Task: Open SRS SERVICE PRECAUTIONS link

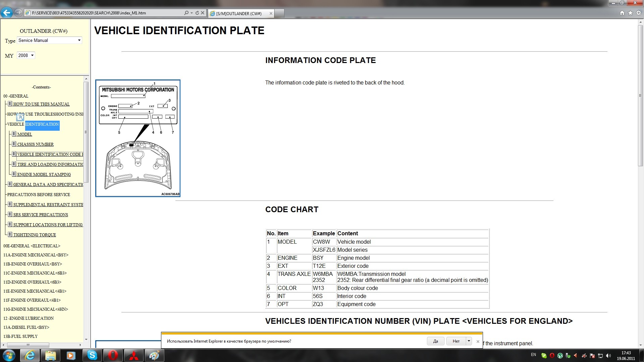Action: click(41, 215)
